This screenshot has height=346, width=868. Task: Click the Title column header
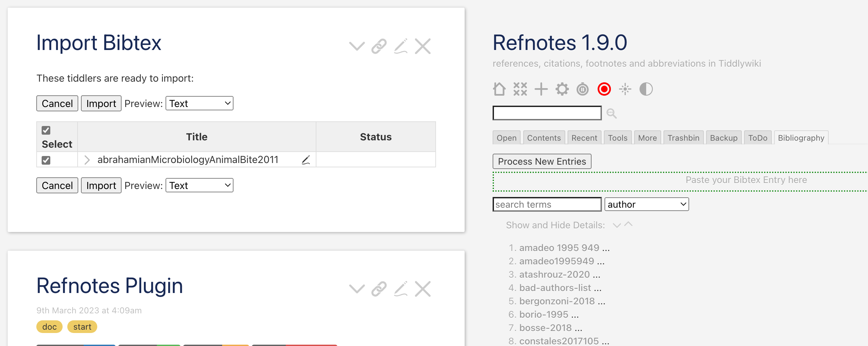click(x=197, y=137)
